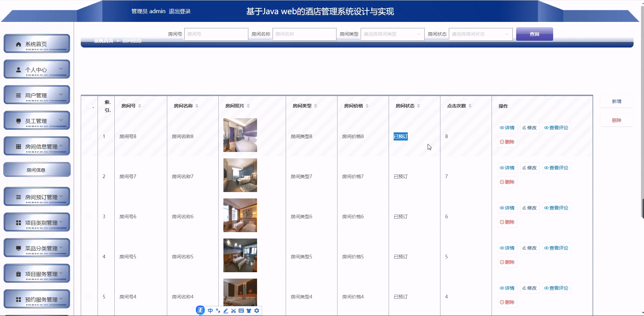Expand the 用户管理 menu

37,95
